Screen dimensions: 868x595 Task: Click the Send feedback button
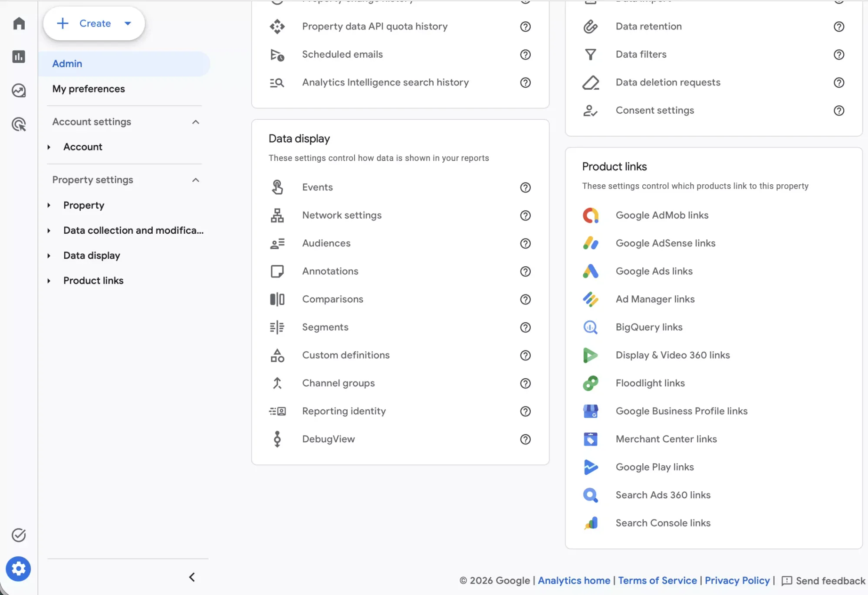click(x=823, y=581)
